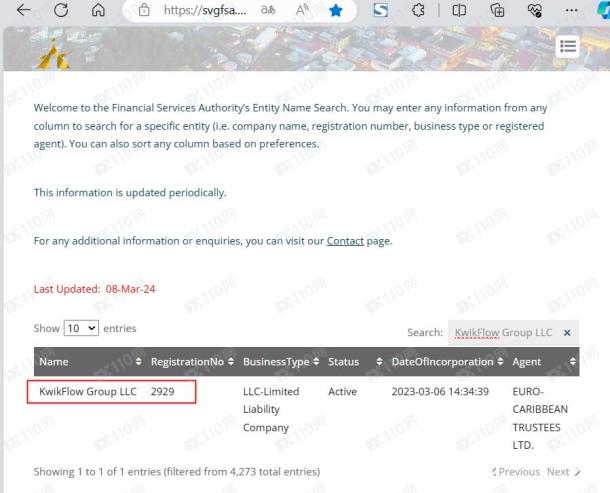610x493 pixels.
Task: Toggle split screen view
Action: coord(459,10)
